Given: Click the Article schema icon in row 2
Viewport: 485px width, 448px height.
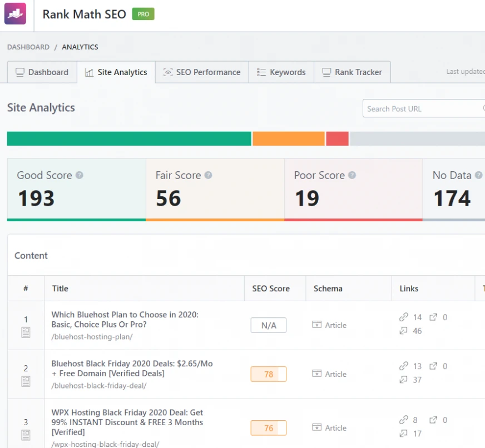Looking at the screenshot, I should (x=316, y=373).
